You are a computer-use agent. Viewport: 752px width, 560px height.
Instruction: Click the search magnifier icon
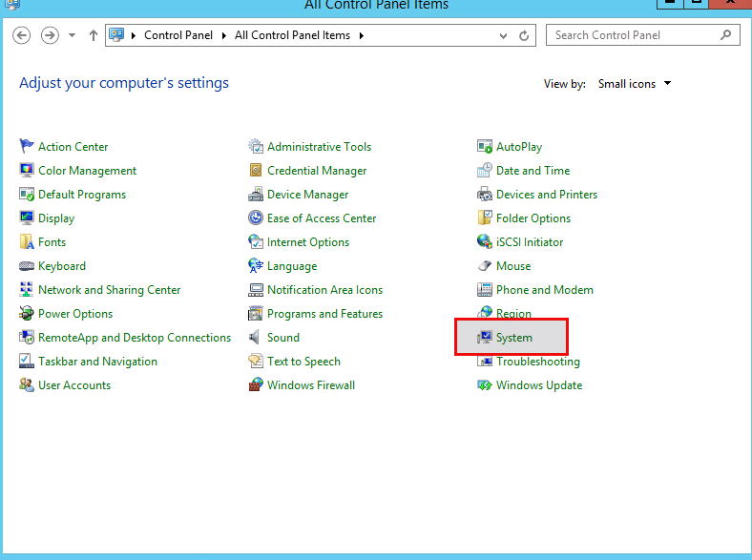[x=726, y=35]
